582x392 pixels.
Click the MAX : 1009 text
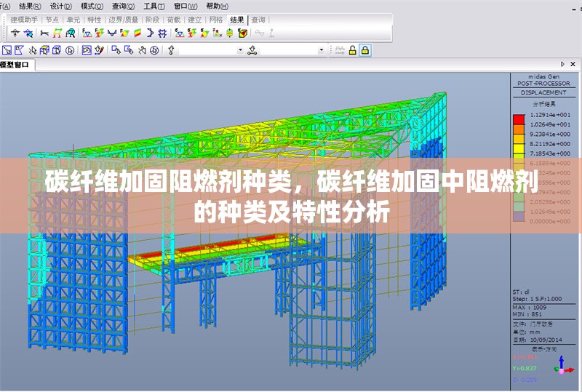coord(530,308)
